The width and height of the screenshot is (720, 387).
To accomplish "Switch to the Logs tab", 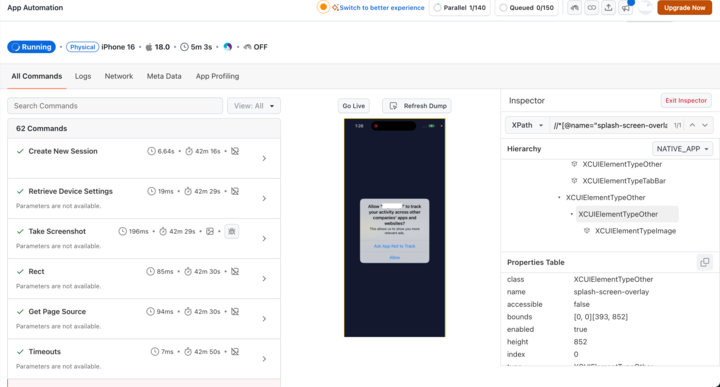I will pos(83,76).
